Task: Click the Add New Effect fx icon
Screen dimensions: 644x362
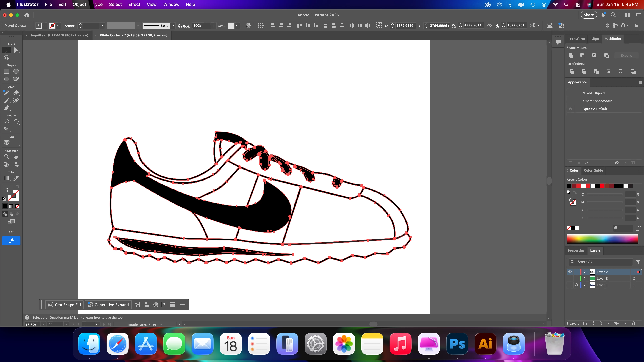Action: tap(587, 163)
